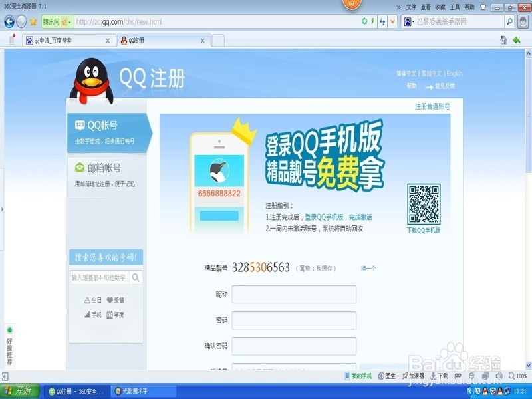532x399 pixels.
Task: Click the grey forward navigation button
Action: click(21, 22)
